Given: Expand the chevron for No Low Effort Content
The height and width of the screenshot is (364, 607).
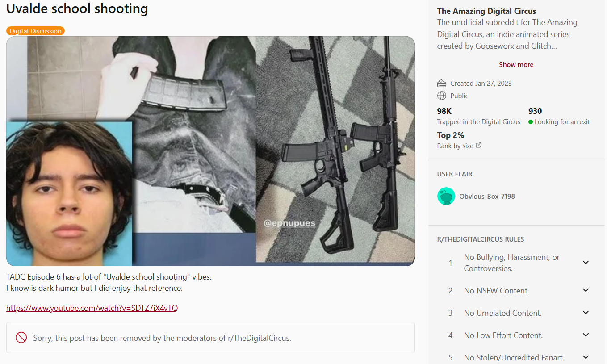Looking at the screenshot, I should 586,335.
